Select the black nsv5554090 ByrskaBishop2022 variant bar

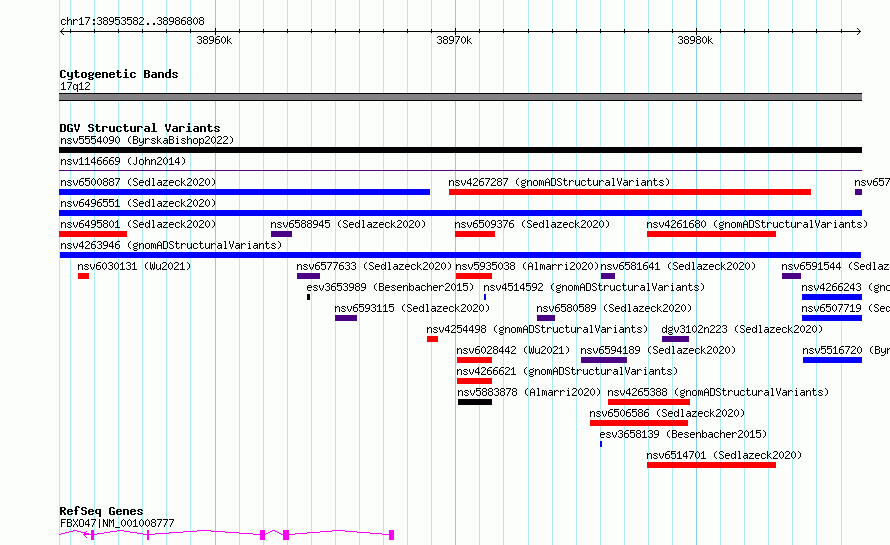460,150
